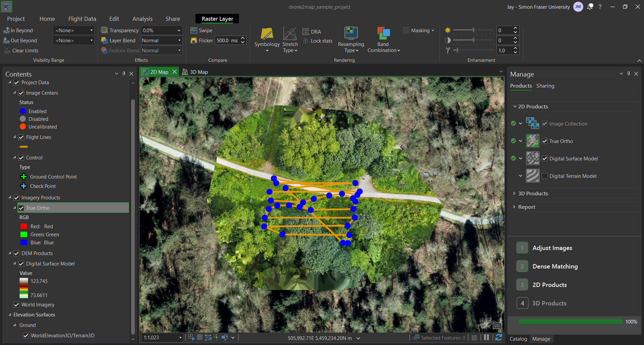The height and width of the screenshot is (345, 644).
Task: Open the notifications bell icon
Action: 590,7
